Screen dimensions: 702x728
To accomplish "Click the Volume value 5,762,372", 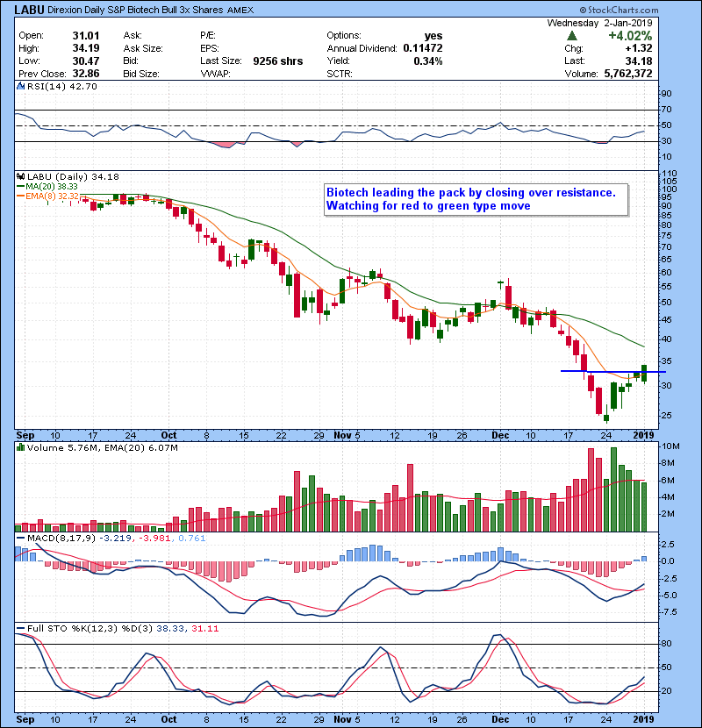I will [628, 74].
